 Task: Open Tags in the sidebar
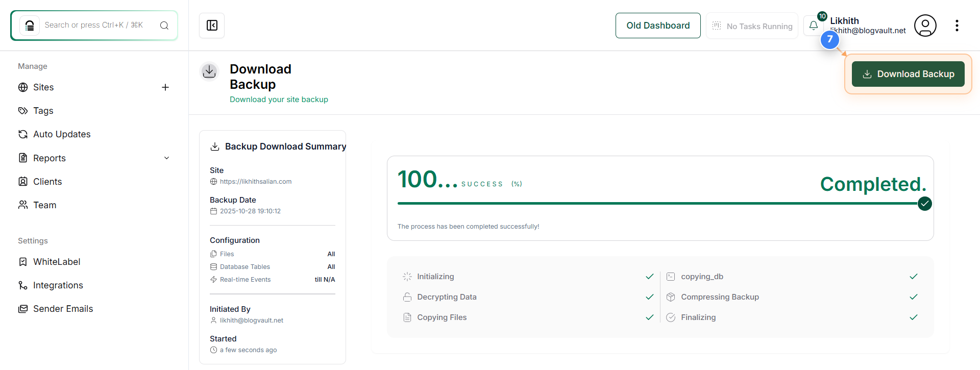point(43,111)
